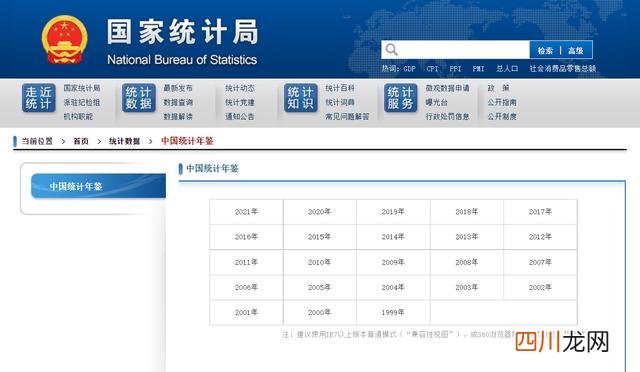Open the 2005年 yearbook
Image resolution: width=640 pixels, height=372 pixels.
(x=320, y=287)
